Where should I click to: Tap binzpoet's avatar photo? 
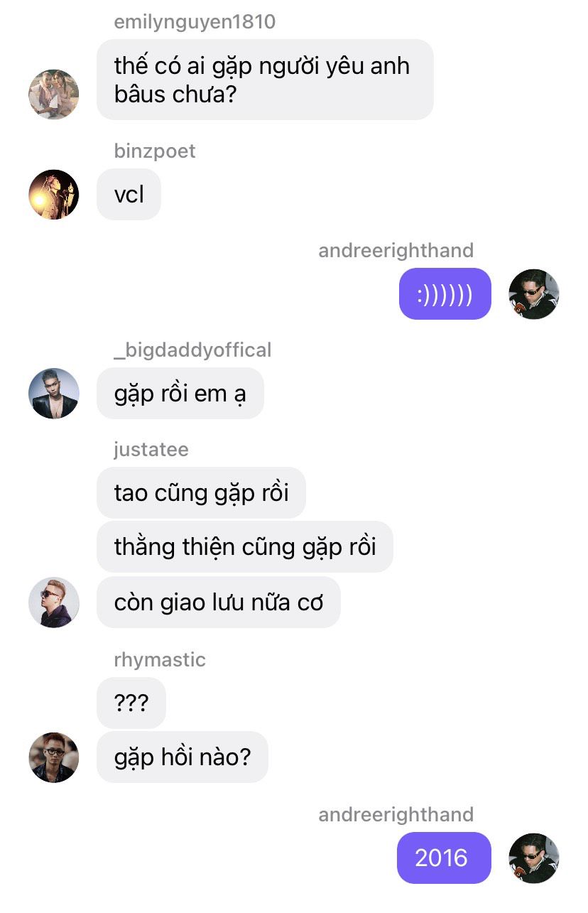pyautogui.click(x=53, y=195)
